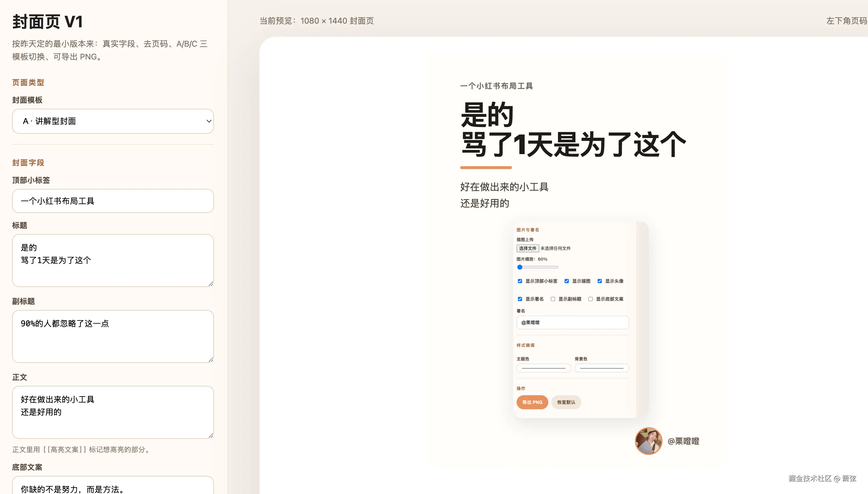Uncheck the 显示头像 option

tap(600, 281)
